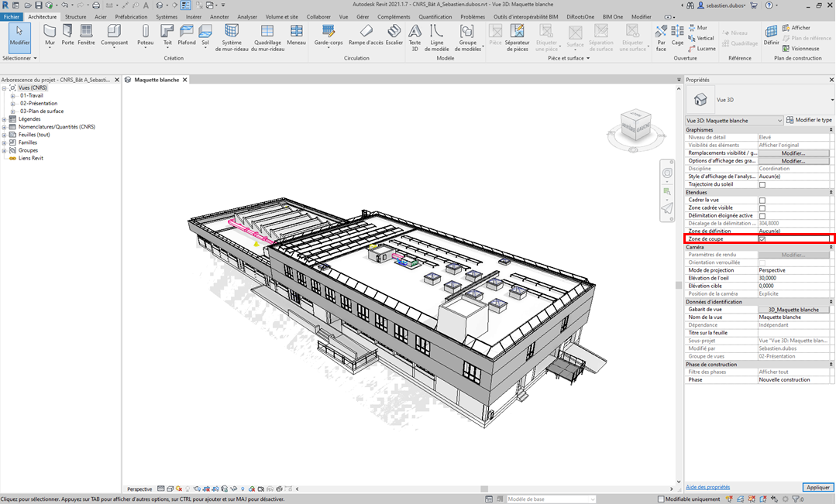Click the Porte door tool

[67, 35]
